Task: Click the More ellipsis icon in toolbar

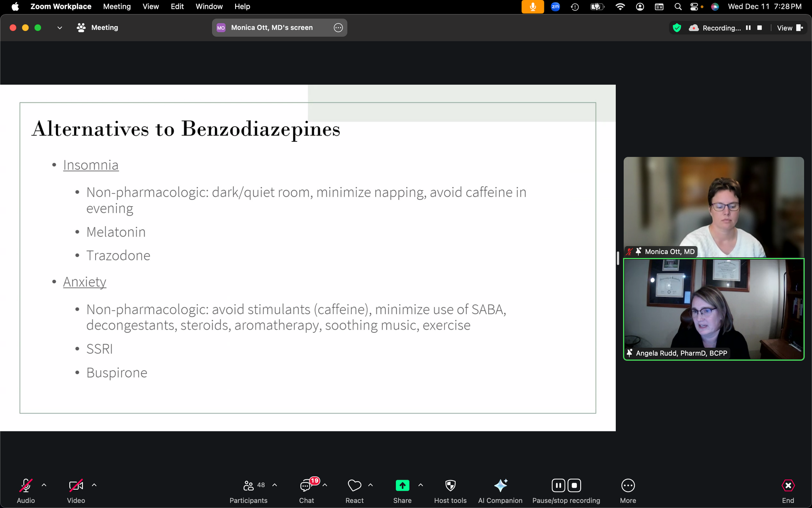Action: coord(628,486)
